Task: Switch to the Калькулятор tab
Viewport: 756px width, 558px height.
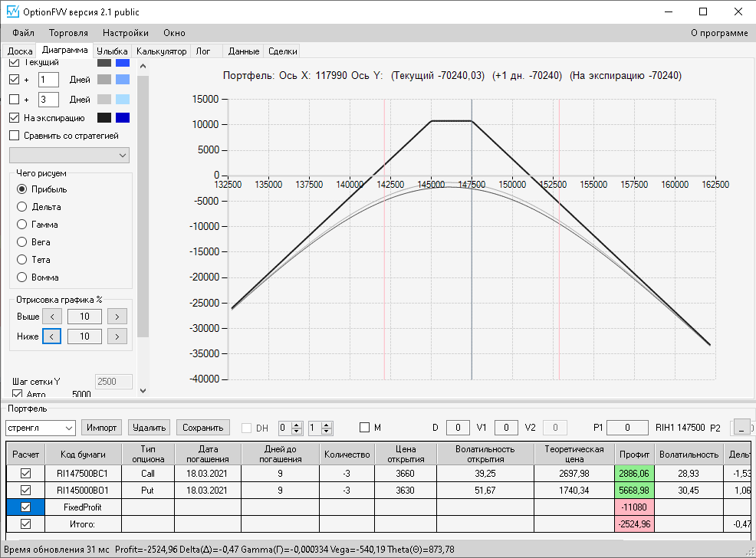Action: coord(161,51)
